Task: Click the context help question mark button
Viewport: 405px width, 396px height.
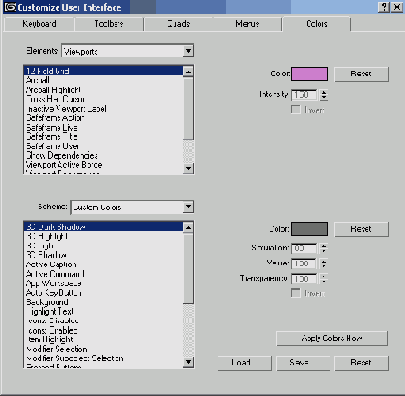Action: pyautogui.click(x=384, y=7)
